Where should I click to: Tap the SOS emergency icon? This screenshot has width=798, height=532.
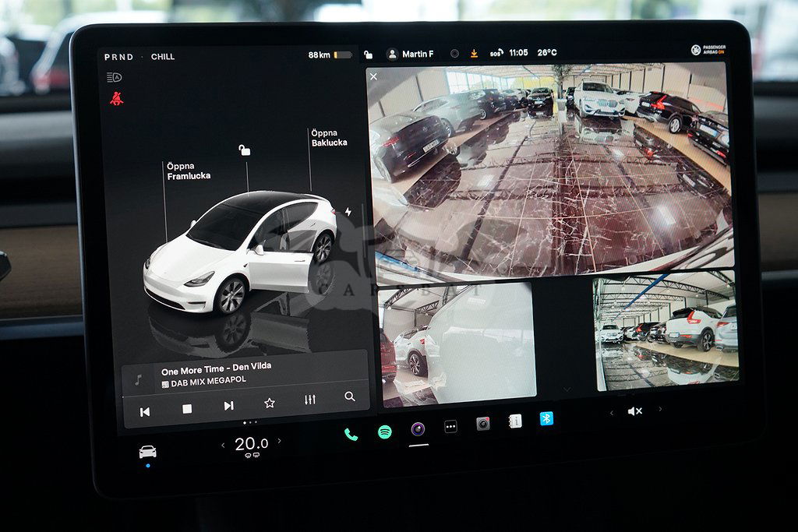(x=496, y=54)
